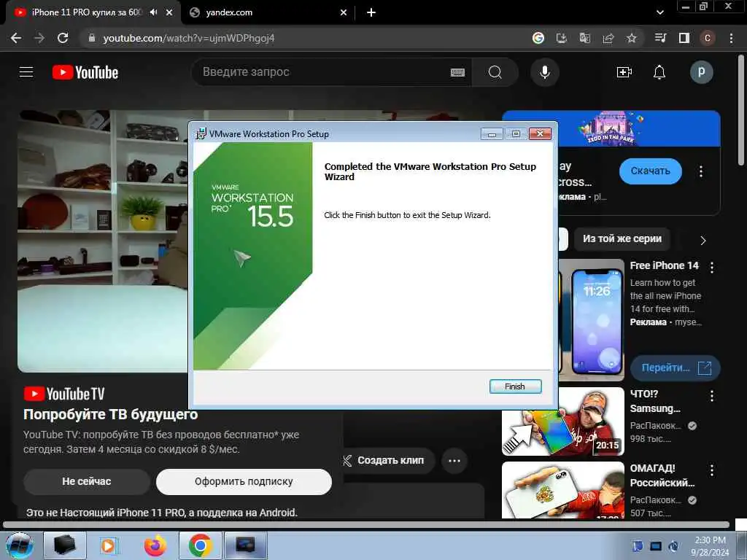Click Оформить подписку button

point(244,481)
